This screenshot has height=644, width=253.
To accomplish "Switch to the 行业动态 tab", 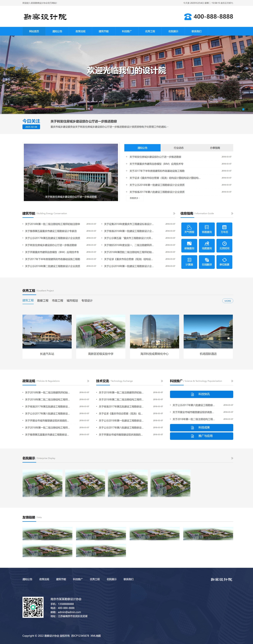I will [x=179, y=148].
